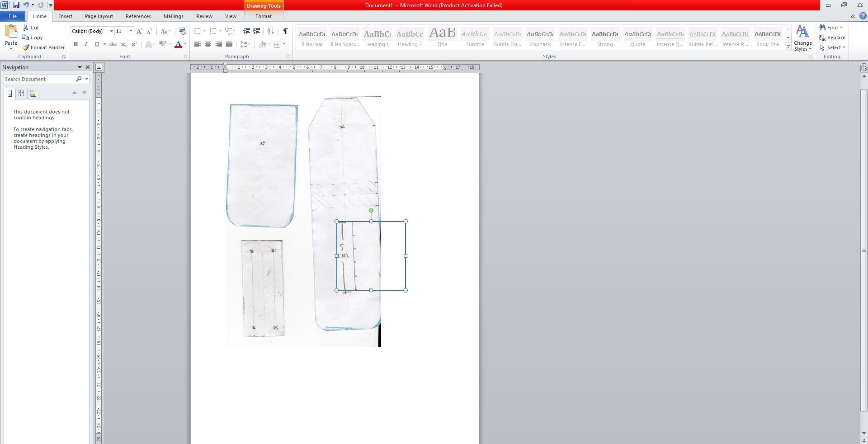This screenshot has height=444, width=868.
Task: Apply the Heading 1 style
Action: (x=377, y=38)
